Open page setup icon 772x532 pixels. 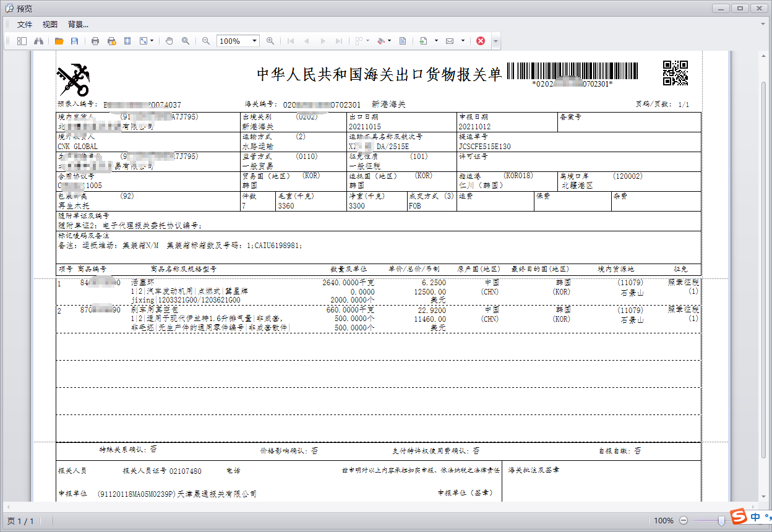pyautogui.click(x=127, y=41)
